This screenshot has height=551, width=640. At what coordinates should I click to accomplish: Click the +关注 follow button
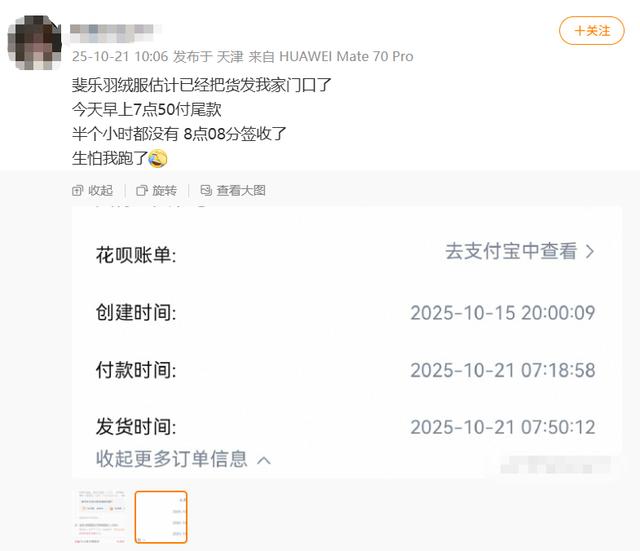pyautogui.click(x=591, y=31)
